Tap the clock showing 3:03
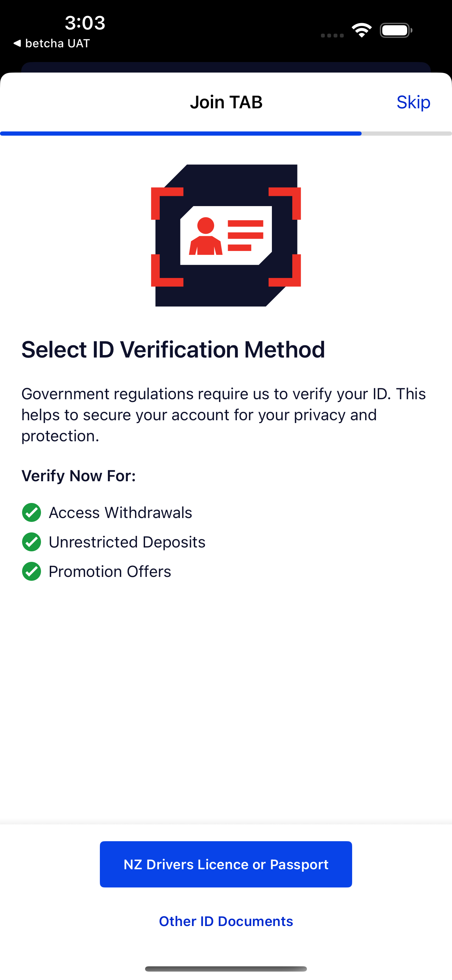 (85, 22)
